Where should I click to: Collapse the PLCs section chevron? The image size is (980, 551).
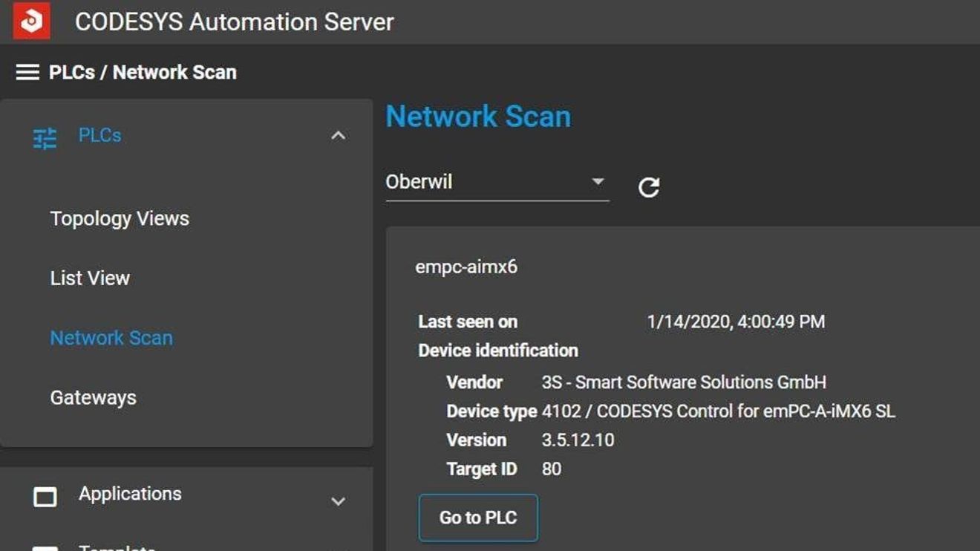pos(338,136)
